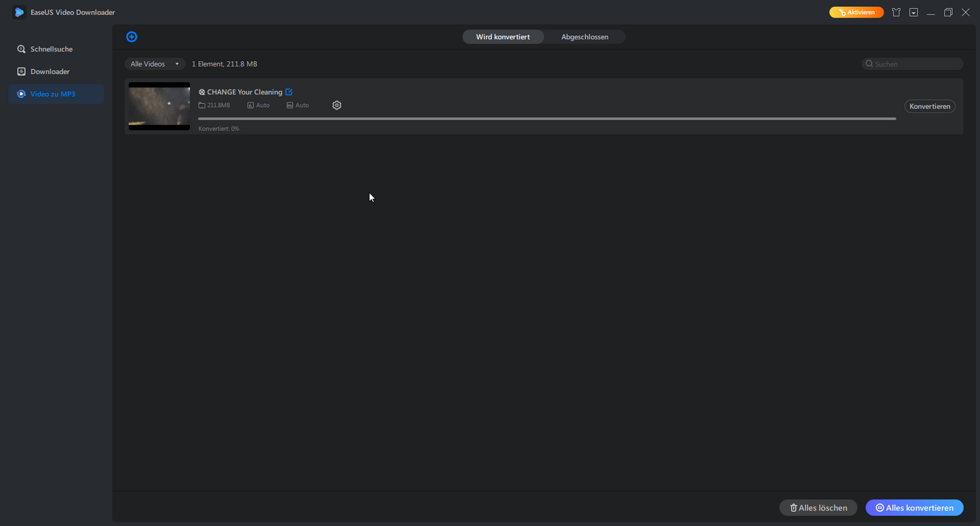Click the 211.8MB folder icon
Image resolution: width=980 pixels, height=526 pixels.
[x=201, y=105]
